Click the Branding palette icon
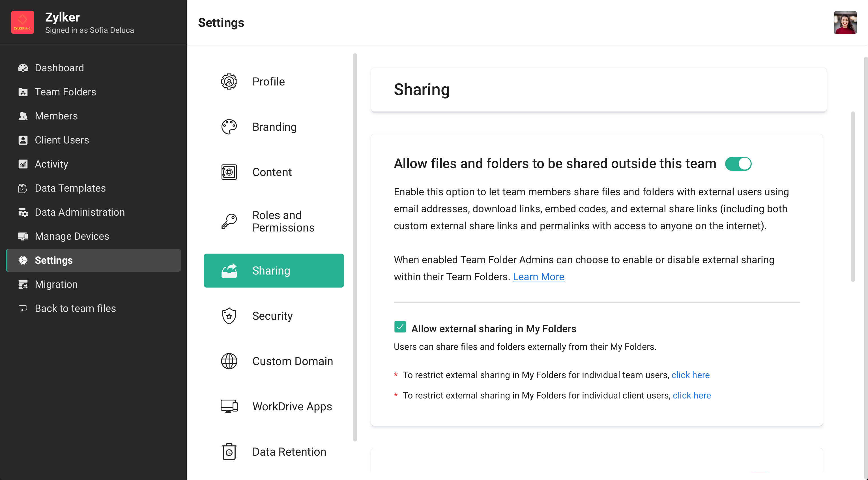The image size is (868, 480). tap(229, 127)
